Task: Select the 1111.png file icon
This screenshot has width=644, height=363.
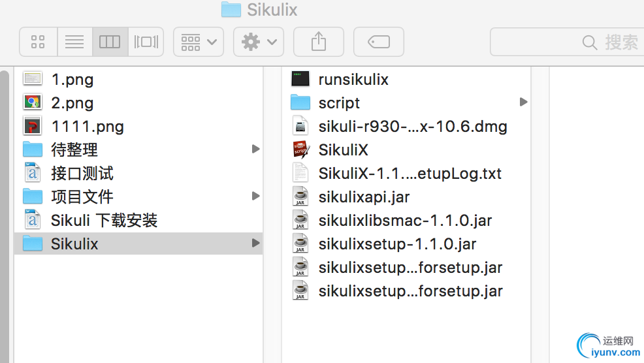Action: click(x=33, y=126)
